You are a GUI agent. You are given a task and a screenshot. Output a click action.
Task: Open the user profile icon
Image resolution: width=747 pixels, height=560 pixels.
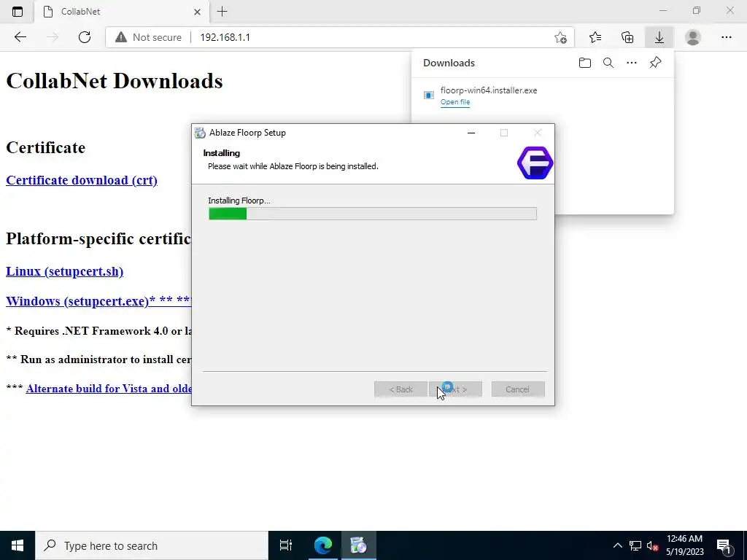click(693, 37)
